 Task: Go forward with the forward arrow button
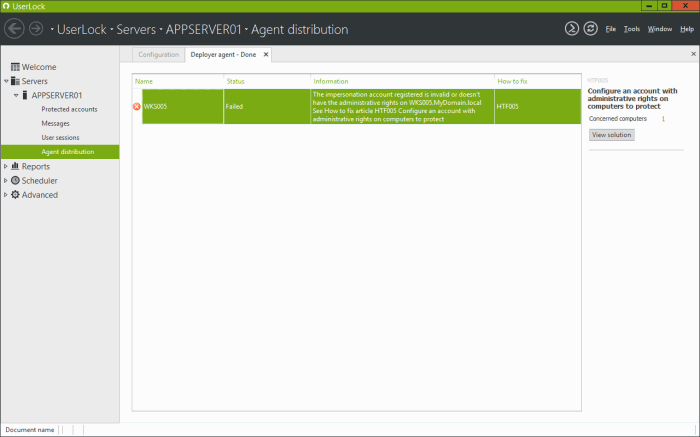pos(36,29)
